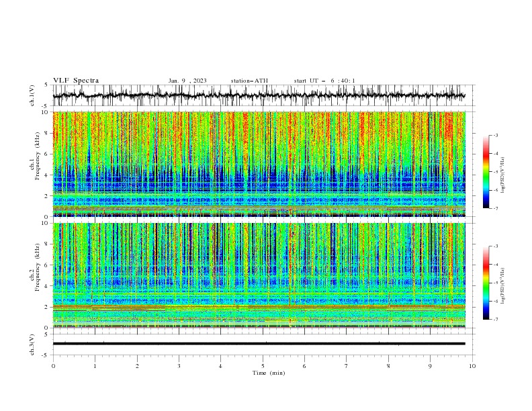
Task: Click the 0 kHz tick of ch.2 spectrogram
Action: coord(47,328)
